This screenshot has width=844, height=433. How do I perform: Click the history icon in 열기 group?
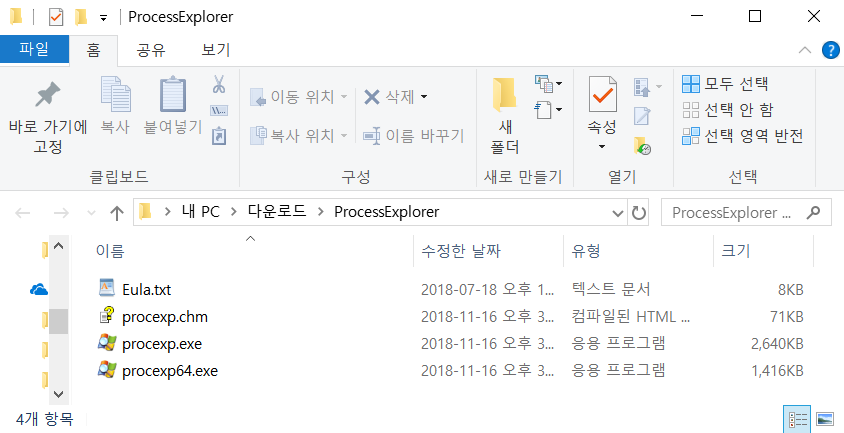[x=642, y=145]
